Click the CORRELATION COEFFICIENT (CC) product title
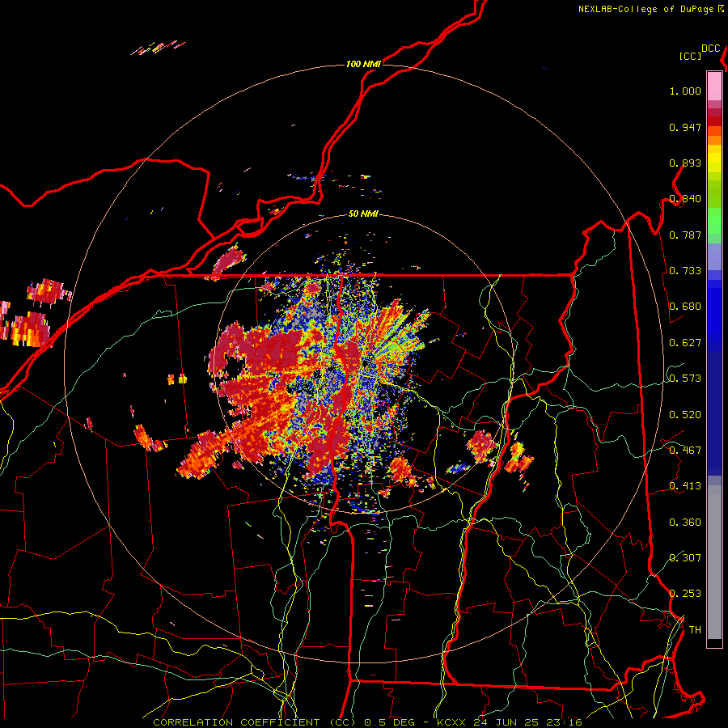 pos(255,722)
